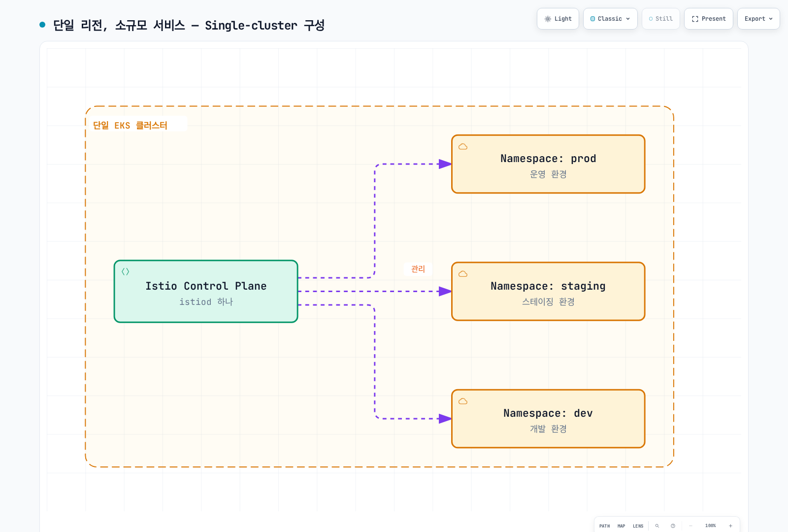788x532 pixels.
Task: Select the Istio Control Plane node
Action: point(206,292)
